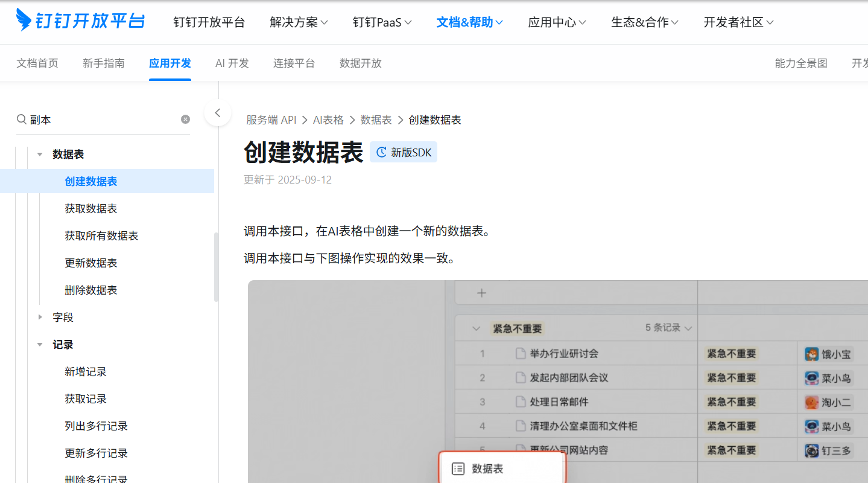Switch to the AI 开发 tab
This screenshot has height=483, width=868.
pyautogui.click(x=232, y=63)
